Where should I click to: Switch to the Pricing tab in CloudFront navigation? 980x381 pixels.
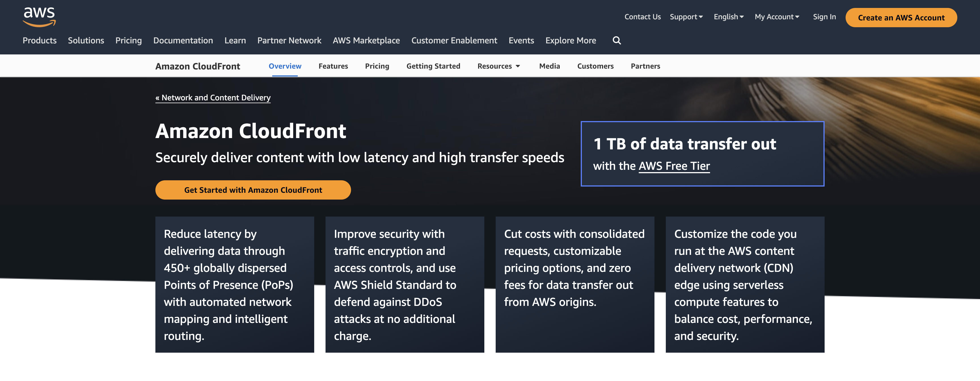click(377, 66)
